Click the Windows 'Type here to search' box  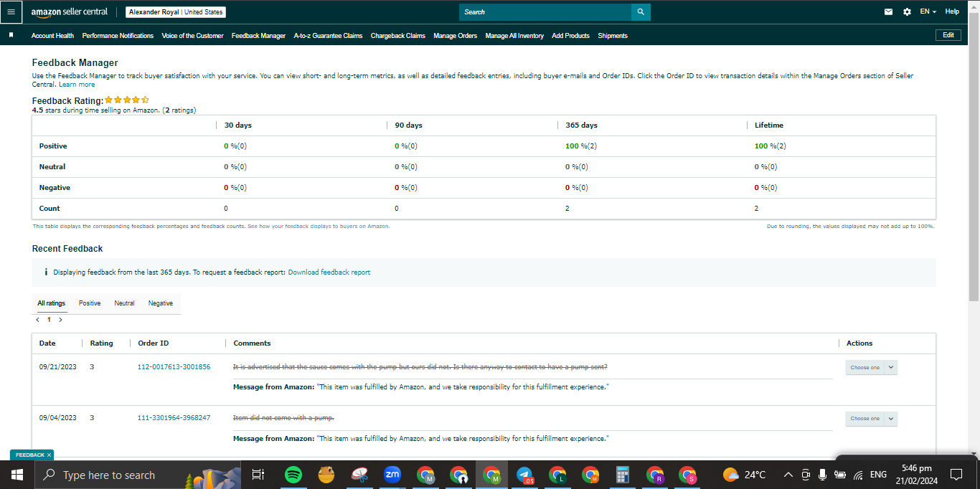[138, 475]
